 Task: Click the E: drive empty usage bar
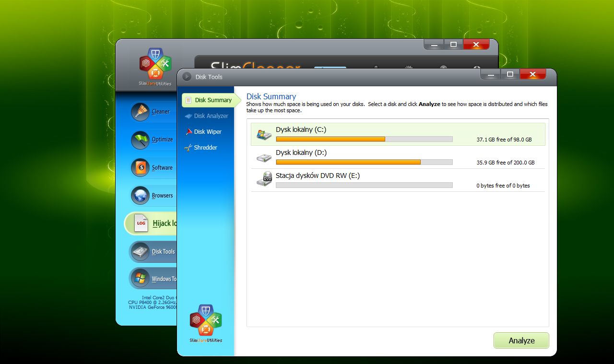click(x=364, y=185)
